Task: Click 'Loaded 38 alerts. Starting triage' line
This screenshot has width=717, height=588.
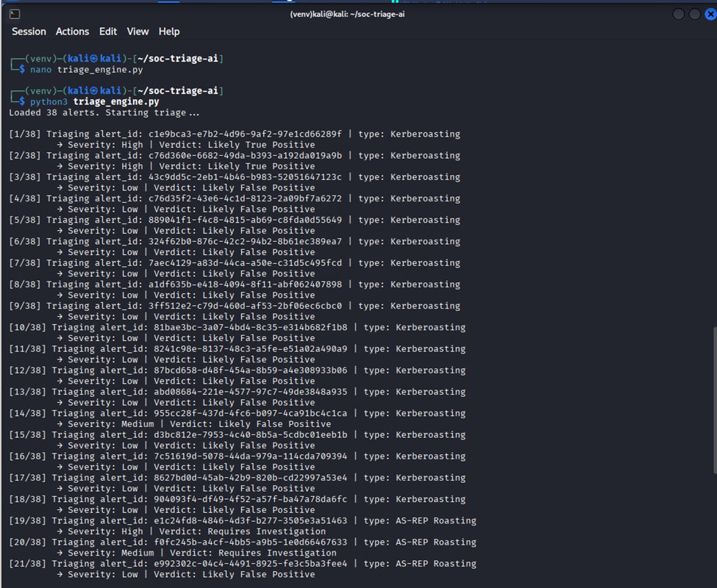Action: [x=104, y=112]
